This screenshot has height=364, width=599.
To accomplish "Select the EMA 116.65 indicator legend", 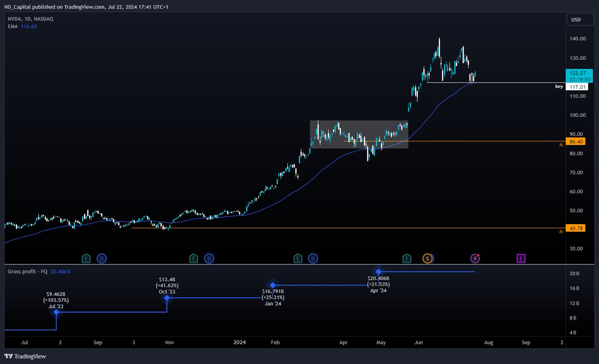I will click(22, 26).
